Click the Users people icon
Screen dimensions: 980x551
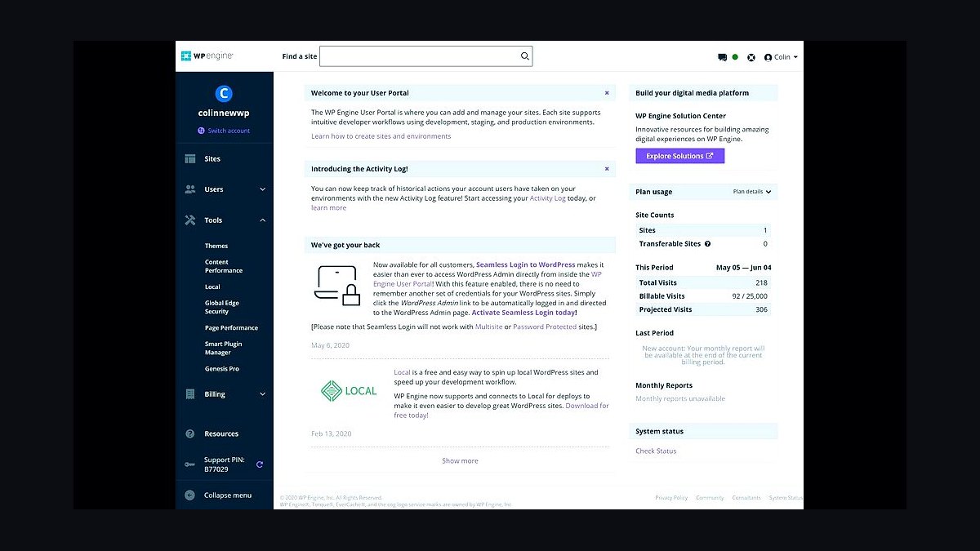[190, 189]
